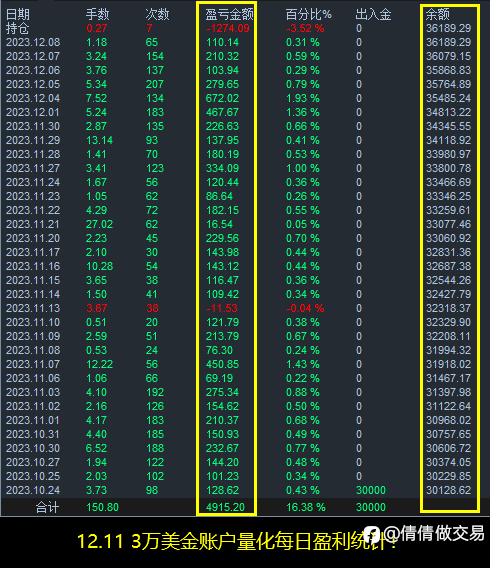
Task: Select the 2023.11.15 date row
Action: pyautogui.click(x=33, y=280)
